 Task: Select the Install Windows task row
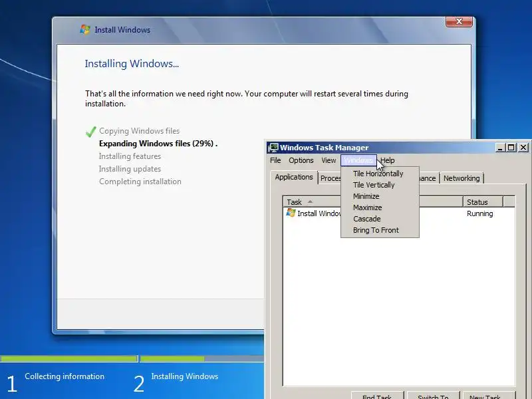click(x=398, y=213)
